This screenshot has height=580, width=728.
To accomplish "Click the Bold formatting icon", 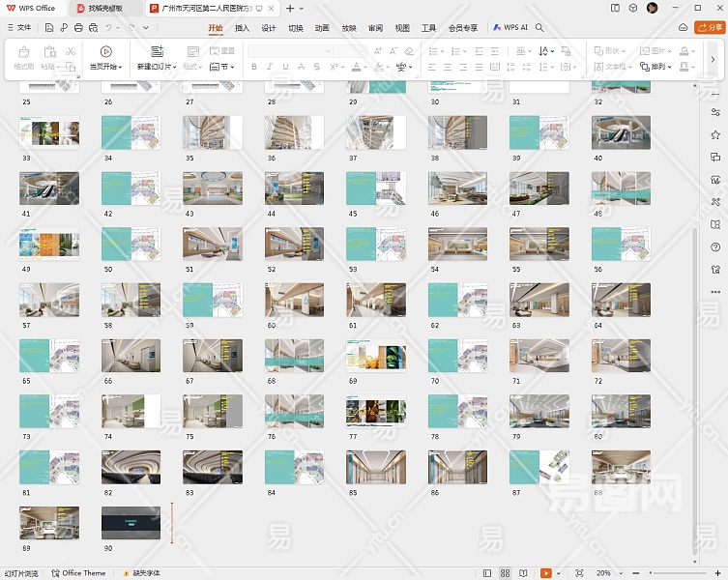I will click(254, 67).
